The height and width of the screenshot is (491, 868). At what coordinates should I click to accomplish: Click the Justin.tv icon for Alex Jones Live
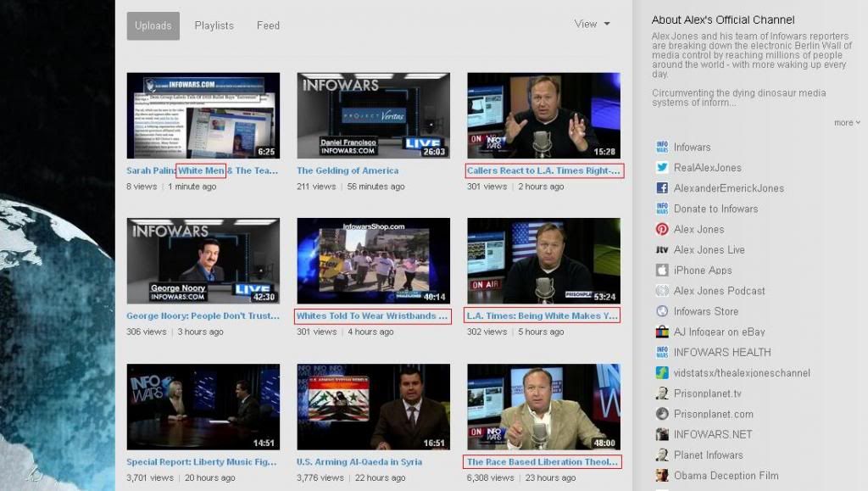(x=662, y=250)
